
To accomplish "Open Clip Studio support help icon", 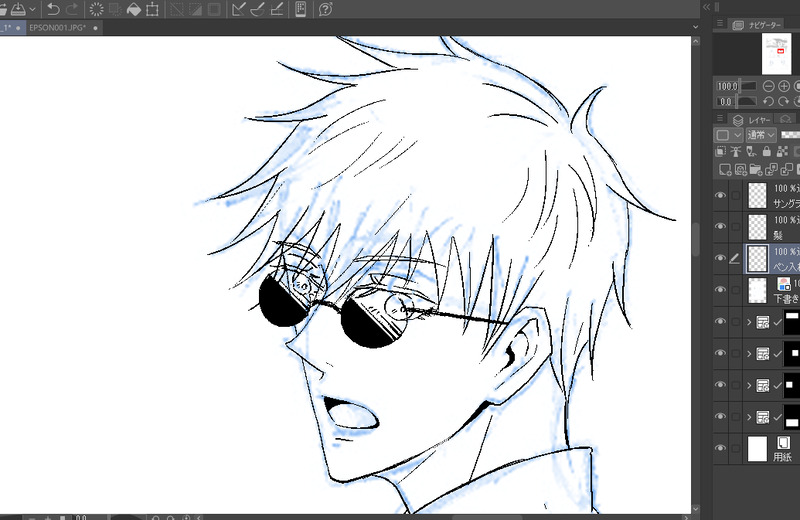I will (x=326, y=9).
